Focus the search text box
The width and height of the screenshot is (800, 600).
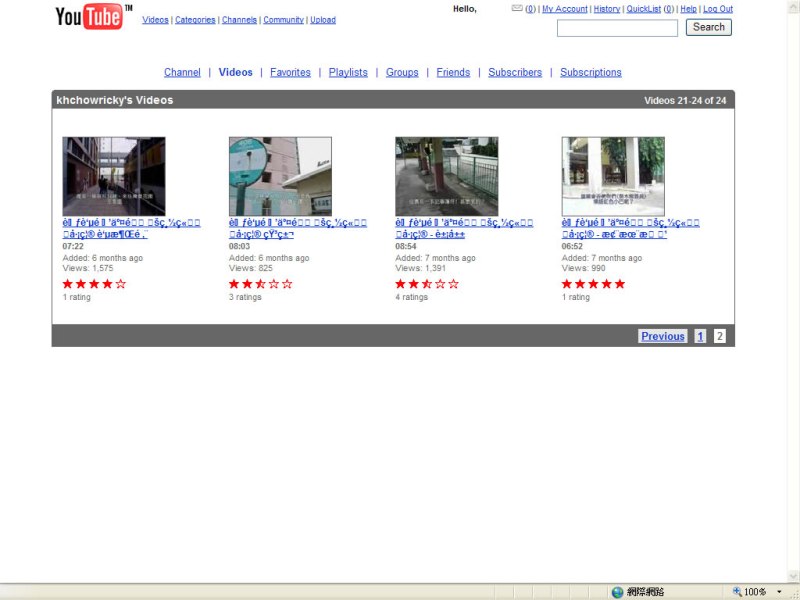[x=617, y=28]
